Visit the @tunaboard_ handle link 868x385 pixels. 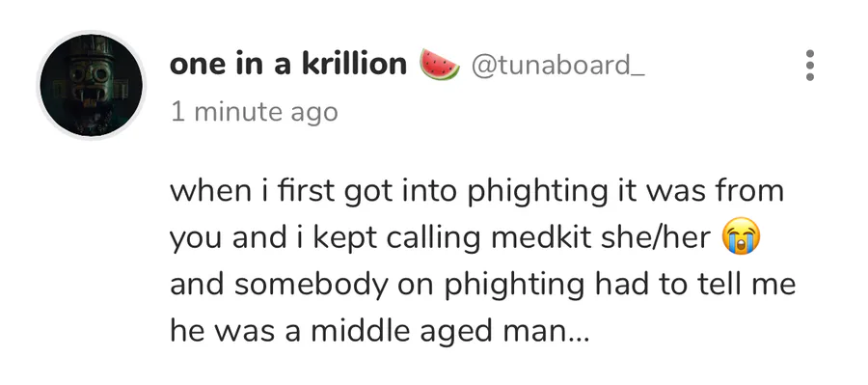click(558, 66)
